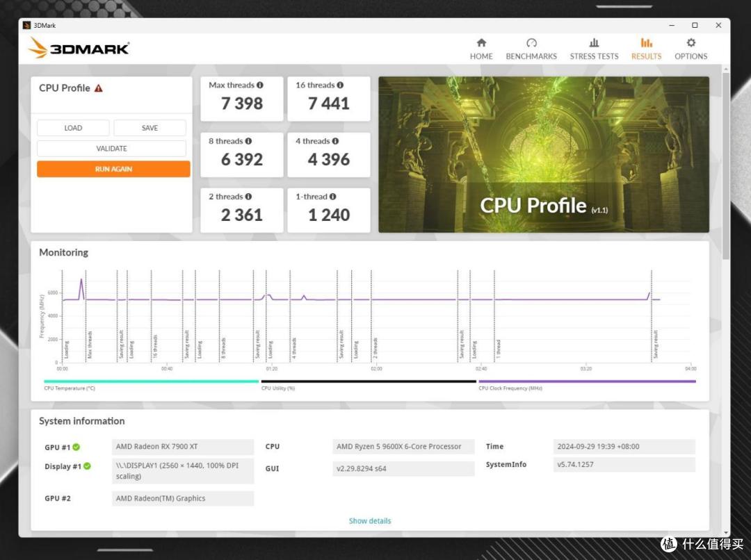Click green check icon beside GPU #1
751x560 pixels.
76,447
